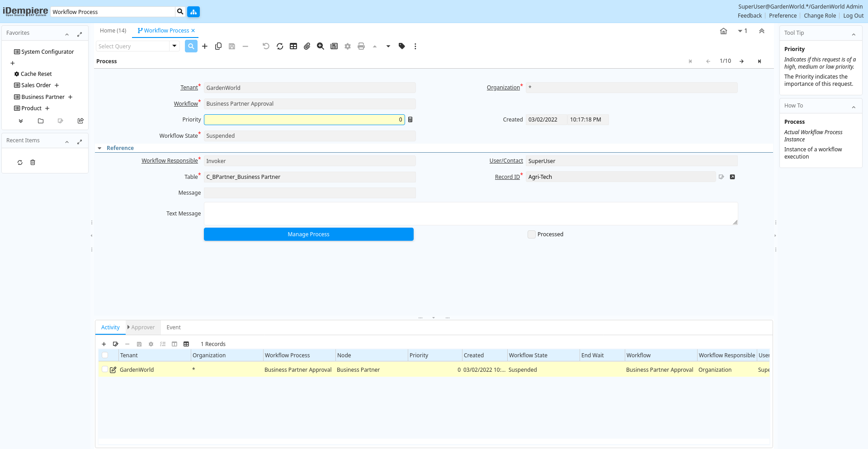Click the menu tree icon beside search
868x449 pixels.
[x=193, y=12]
